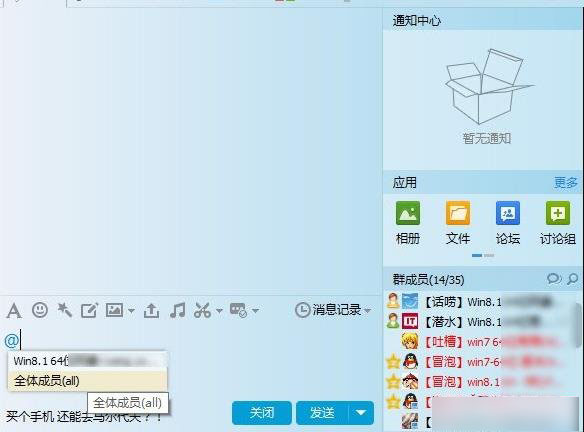
Task: Click the 群成员(14/35) header
Action: click(428, 279)
